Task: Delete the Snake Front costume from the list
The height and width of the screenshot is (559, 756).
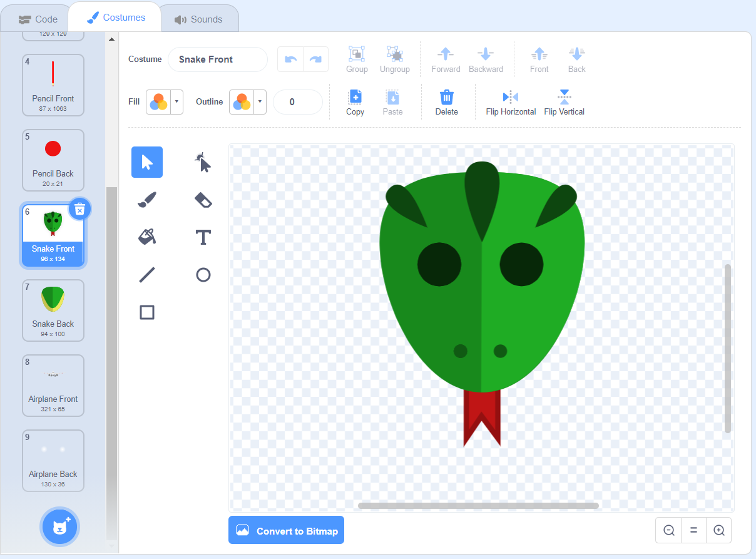Action: 79,208
